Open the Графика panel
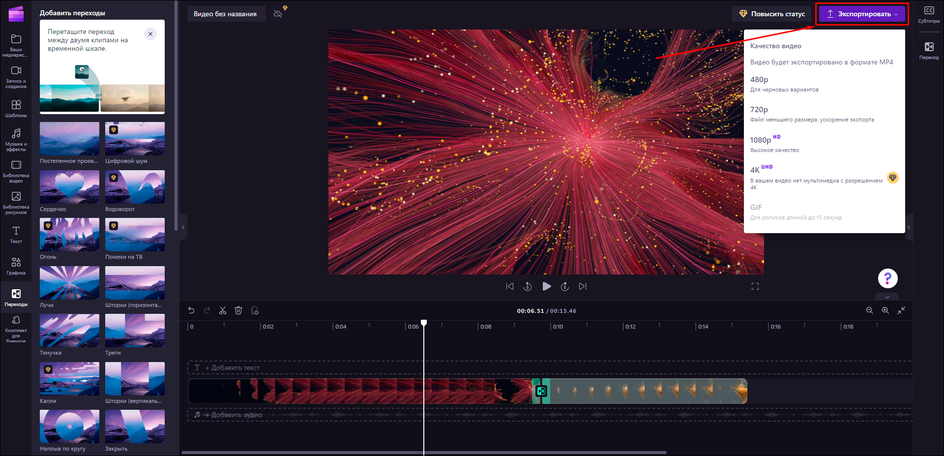This screenshot has height=456, width=944. point(16,266)
